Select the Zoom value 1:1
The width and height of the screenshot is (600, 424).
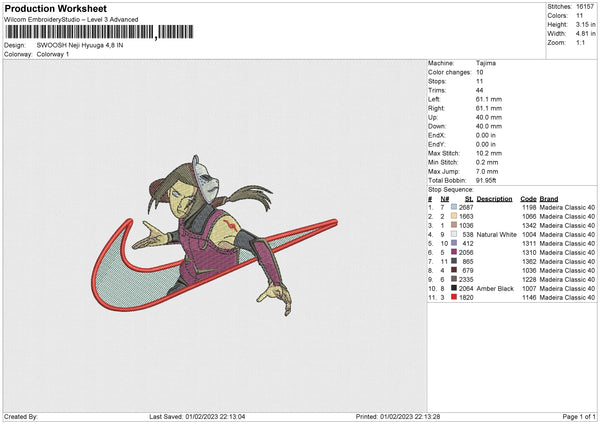(580, 42)
